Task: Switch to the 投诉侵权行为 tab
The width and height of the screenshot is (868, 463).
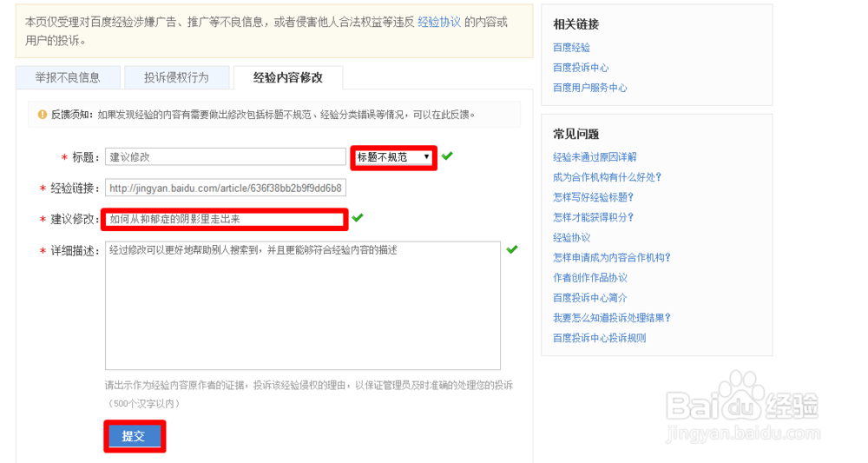Action: [x=176, y=77]
